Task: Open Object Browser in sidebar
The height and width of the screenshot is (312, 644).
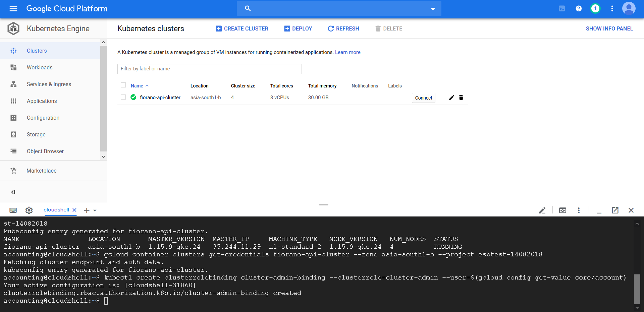Action: coord(50,151)
